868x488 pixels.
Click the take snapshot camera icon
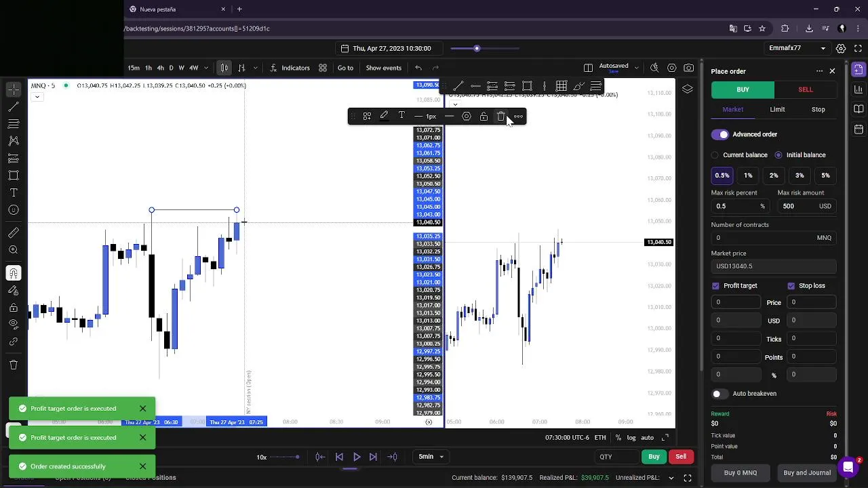point(689,68)
